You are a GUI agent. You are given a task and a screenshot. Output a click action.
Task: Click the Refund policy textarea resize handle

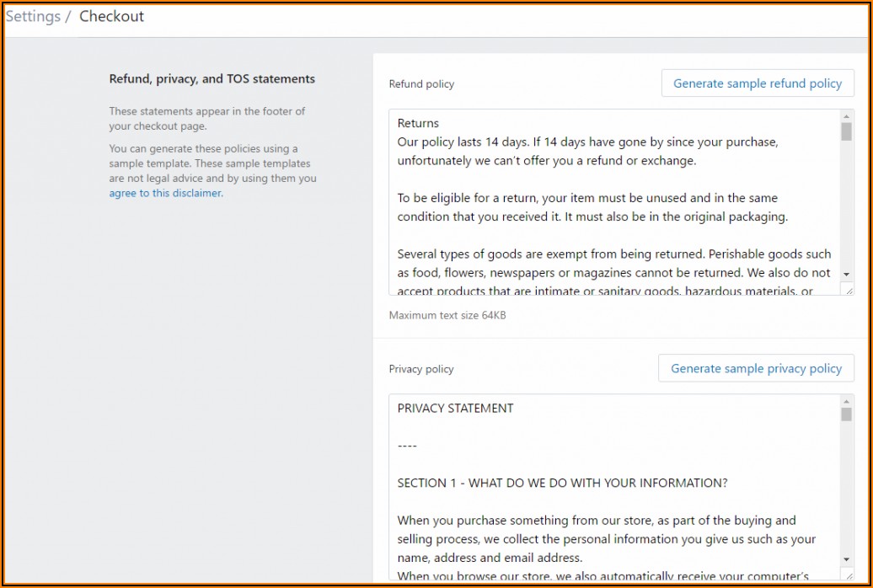[x=848, y=291]
